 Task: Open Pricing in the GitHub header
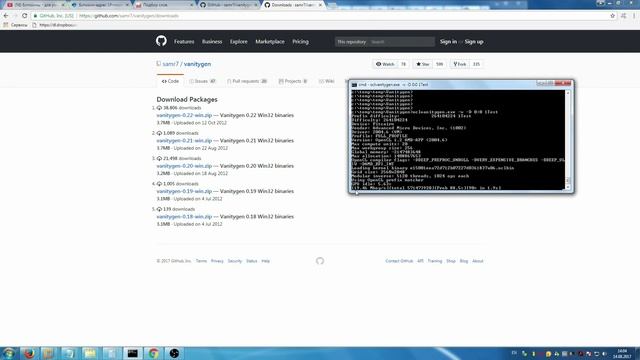(300, 42)
